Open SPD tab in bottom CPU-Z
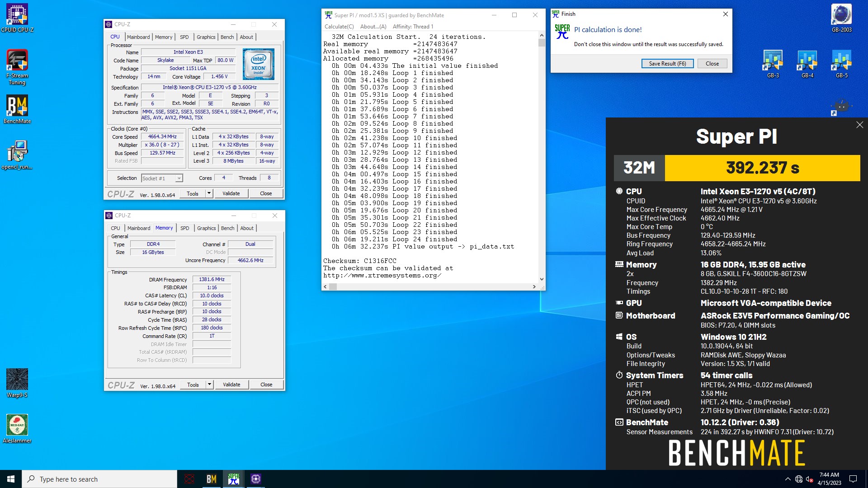868x488 pixels. point(185,228)
